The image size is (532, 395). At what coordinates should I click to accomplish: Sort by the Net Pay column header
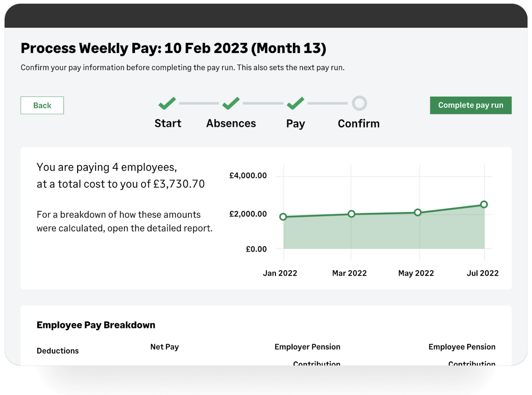164,347
